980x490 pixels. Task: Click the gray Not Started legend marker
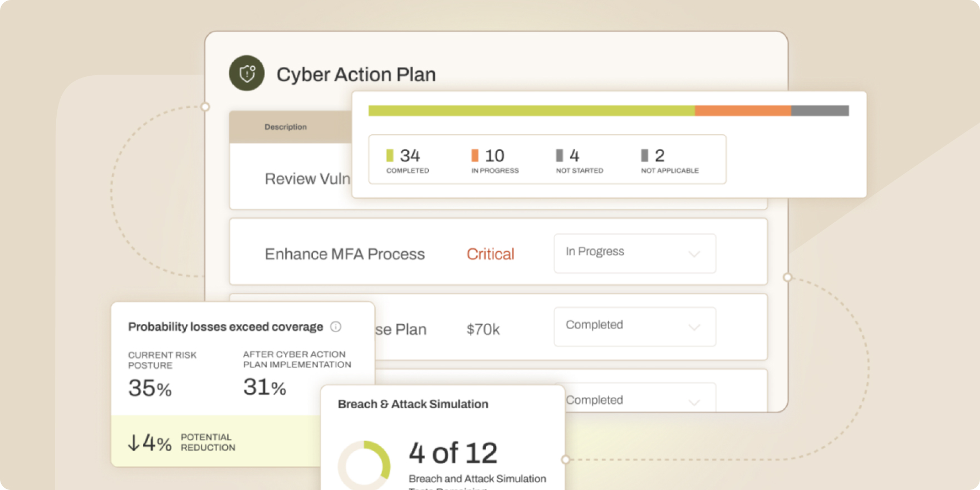[560, 155]
